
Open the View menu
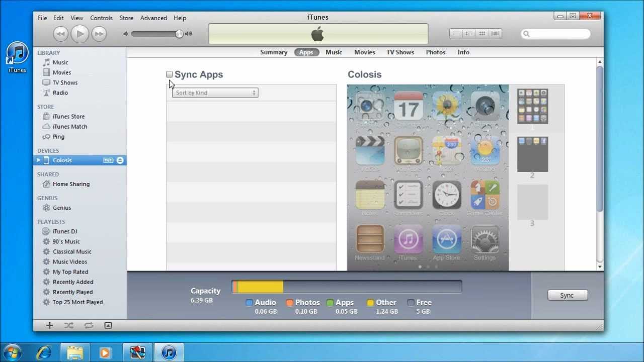(76, 18)
